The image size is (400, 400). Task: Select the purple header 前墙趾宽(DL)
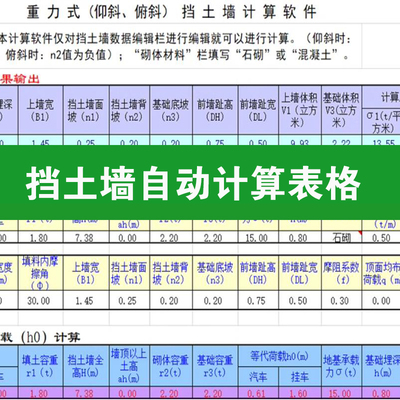[258, 110]
